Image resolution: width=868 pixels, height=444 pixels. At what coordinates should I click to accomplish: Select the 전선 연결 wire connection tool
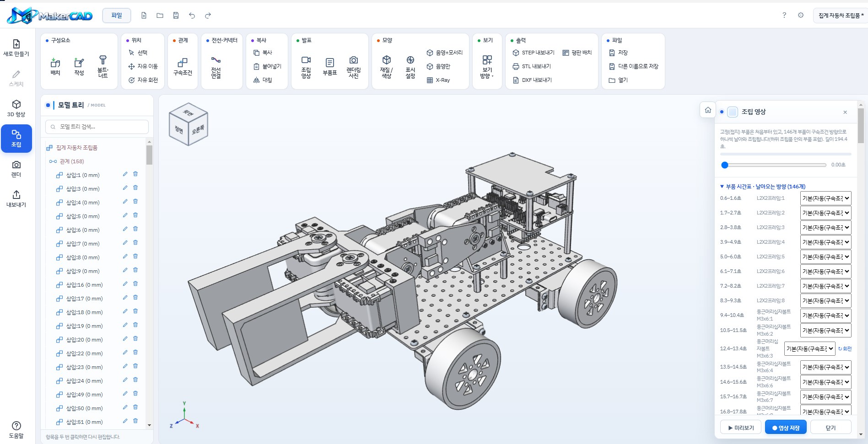[x=216, y=66]
